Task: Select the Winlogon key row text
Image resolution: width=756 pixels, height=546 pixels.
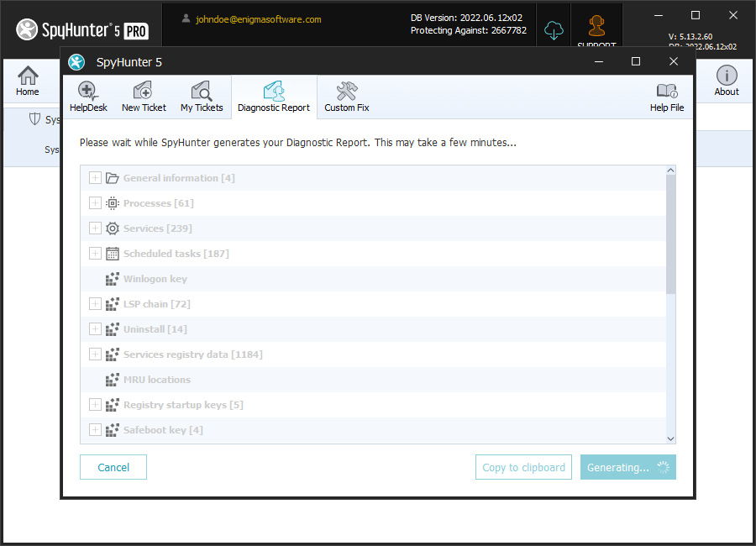Action: click(155, 279)
